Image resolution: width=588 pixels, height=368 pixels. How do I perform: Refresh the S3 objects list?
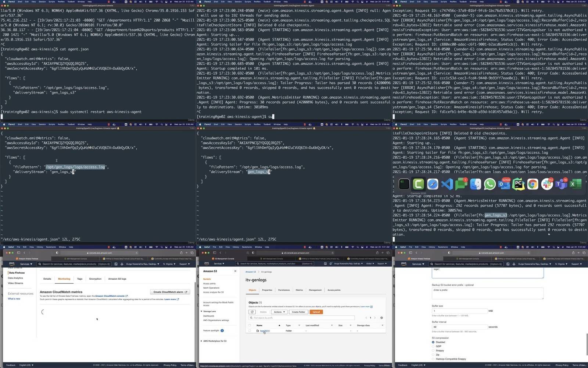pyautogui.click(x=252, y=312)
